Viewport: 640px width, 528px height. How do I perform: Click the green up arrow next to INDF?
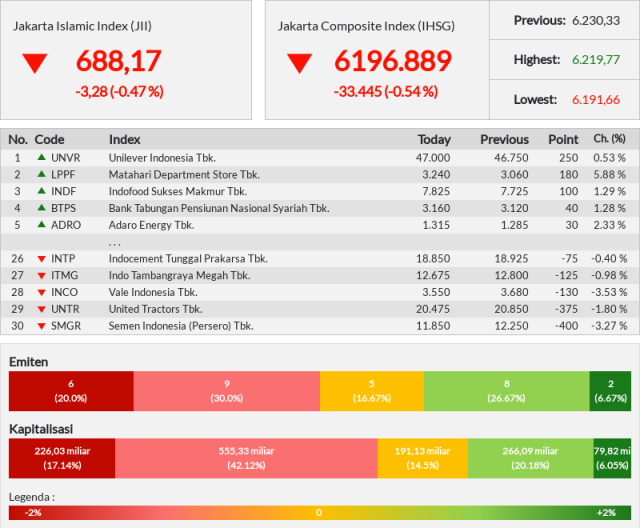(x=42, y=191)
